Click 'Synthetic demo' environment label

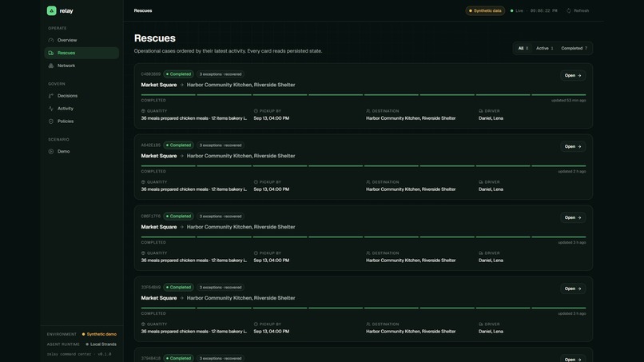click(99, 335)
